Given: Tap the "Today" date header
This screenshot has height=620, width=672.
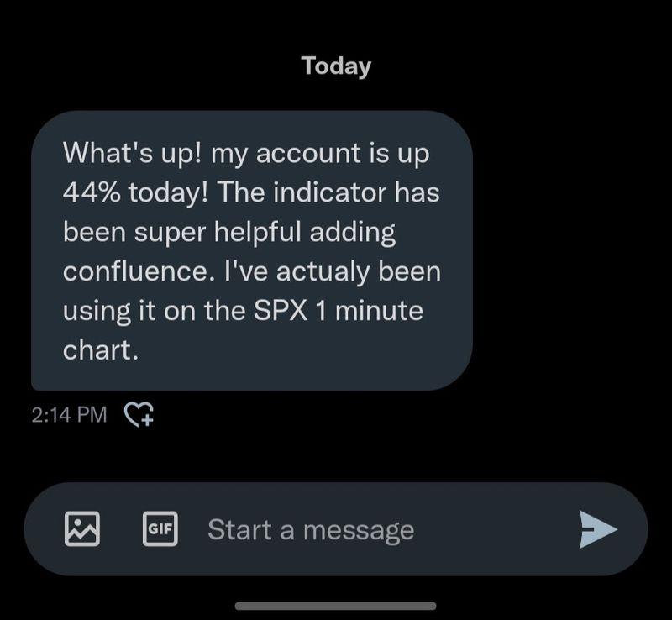Looking at the screenshot, I should tap(336, 66).
